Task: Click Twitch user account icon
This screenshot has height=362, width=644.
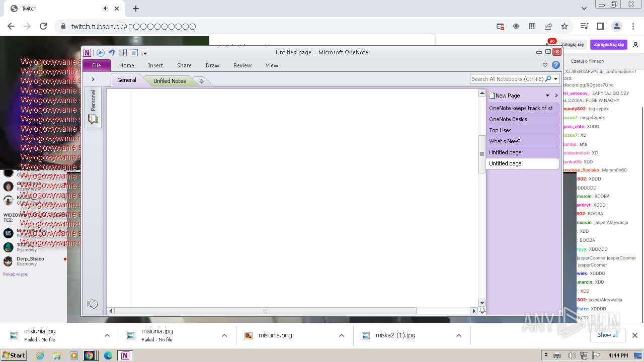Action: 635,44
